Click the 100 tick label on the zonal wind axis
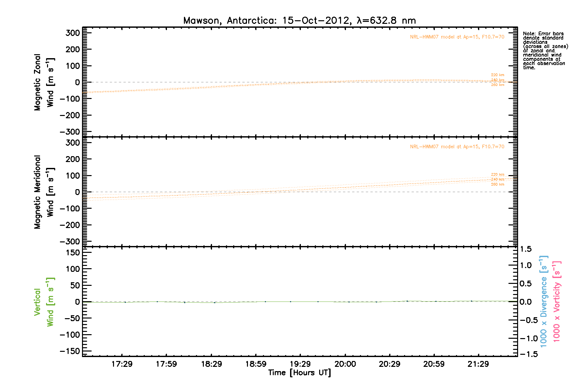This screenshot has height=392, width=588. pos(73,66)
